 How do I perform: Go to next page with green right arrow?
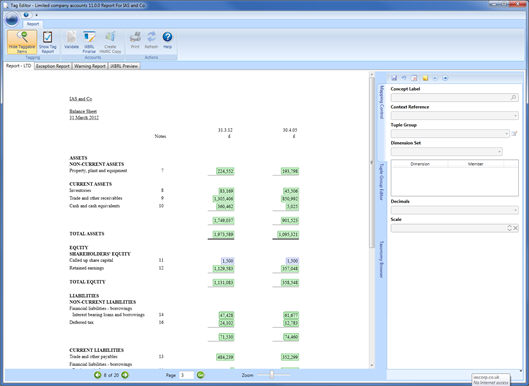coord(125,375)
